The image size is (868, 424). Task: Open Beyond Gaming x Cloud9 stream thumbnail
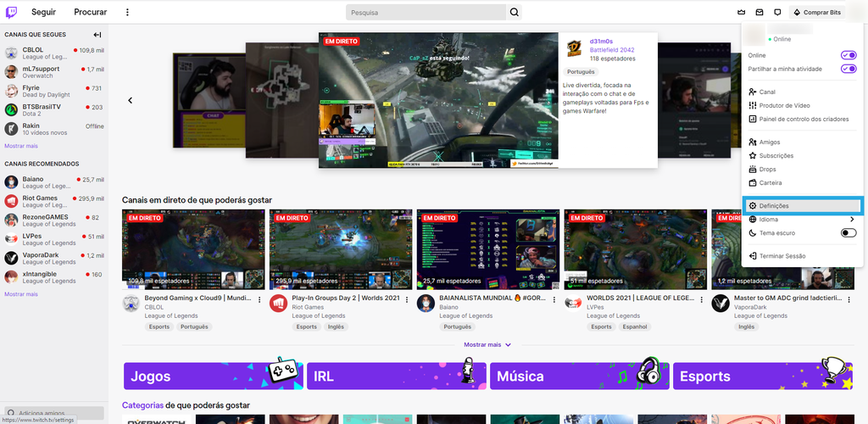pyautogui.click(x=194, y=249)
